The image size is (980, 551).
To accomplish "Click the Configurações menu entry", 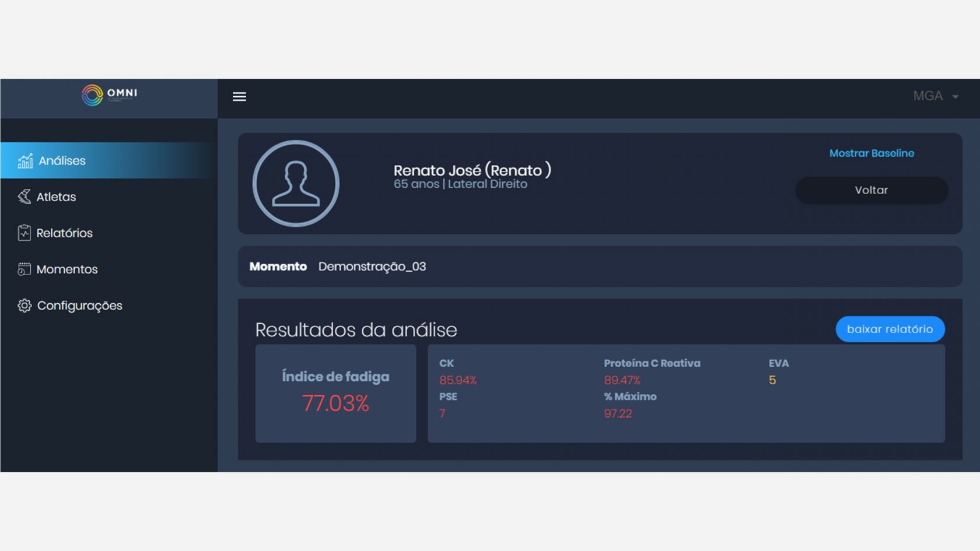I will click(80, 305).
